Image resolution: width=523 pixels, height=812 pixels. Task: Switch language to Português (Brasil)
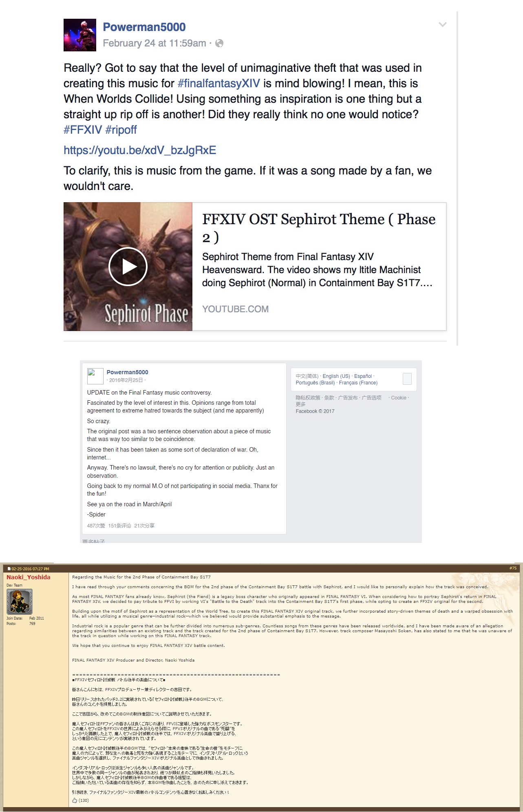(315, 383)
